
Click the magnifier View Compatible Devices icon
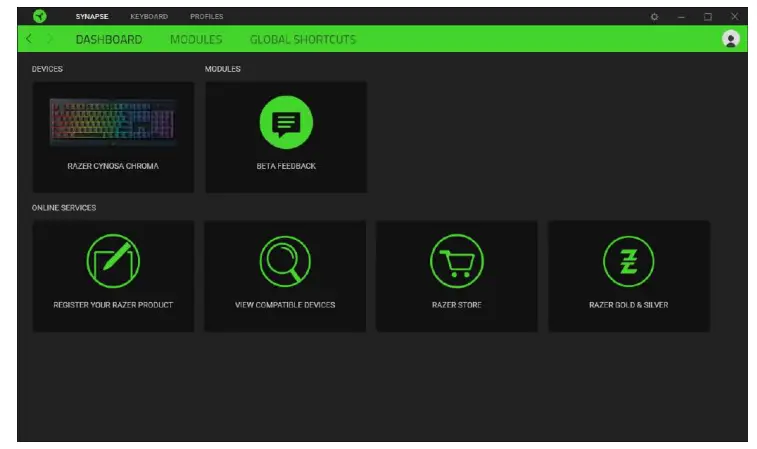tap(285, 261)
